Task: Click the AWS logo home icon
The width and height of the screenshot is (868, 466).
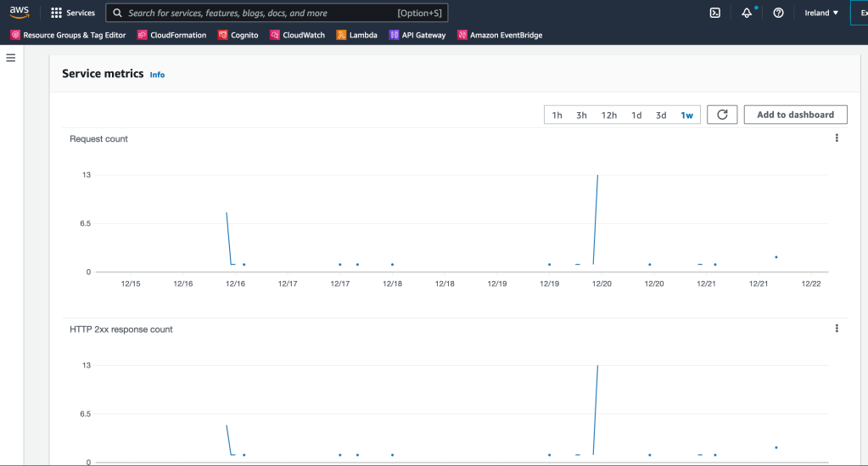Action: pos(20,13)
